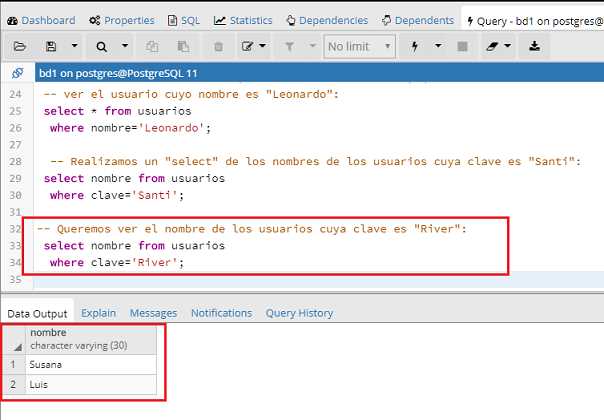Click the Find magnifier icon
The height and width of the screenshot is (420, 604).
click(101, 47)
